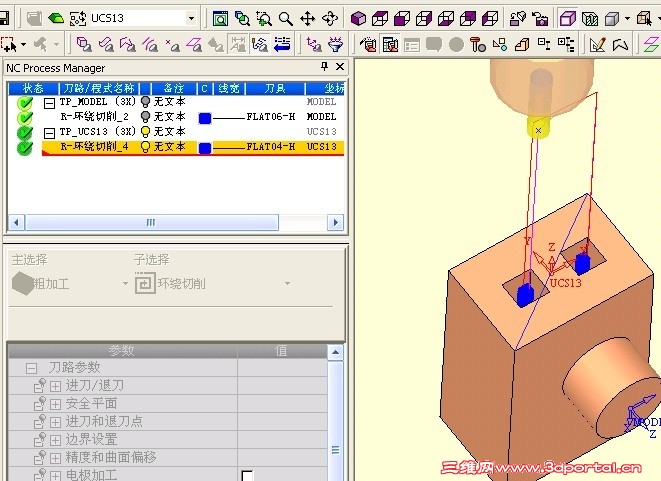Click the parameter table scroll up arrow
661x481 pixels.
[x=336, y=352]
